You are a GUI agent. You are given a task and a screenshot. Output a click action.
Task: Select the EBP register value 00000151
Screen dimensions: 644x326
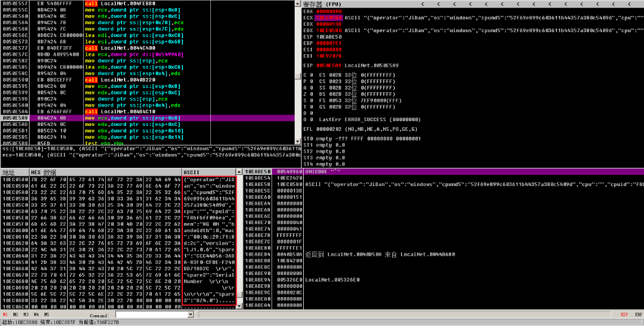pyautogui.click(x=329, y=43)
